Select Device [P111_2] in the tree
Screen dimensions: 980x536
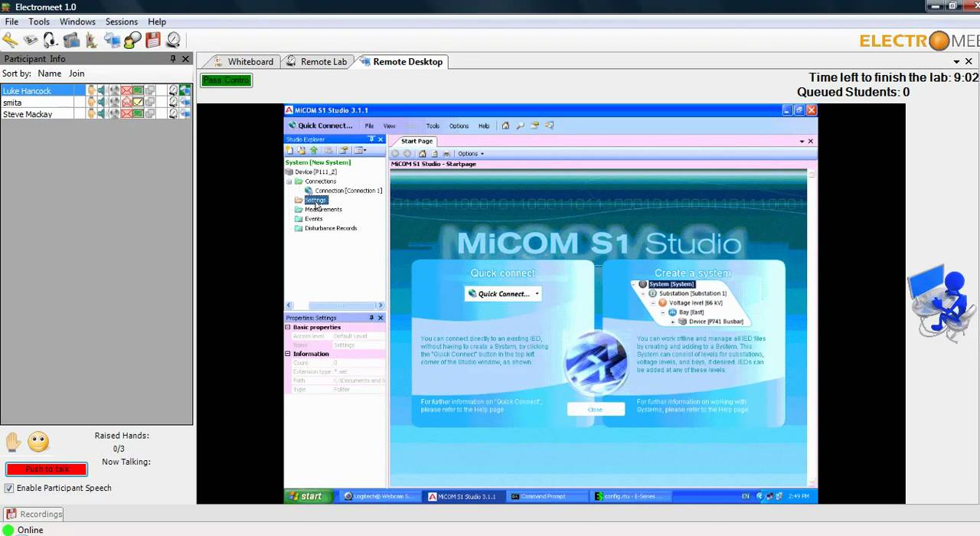tap(315, 172)
